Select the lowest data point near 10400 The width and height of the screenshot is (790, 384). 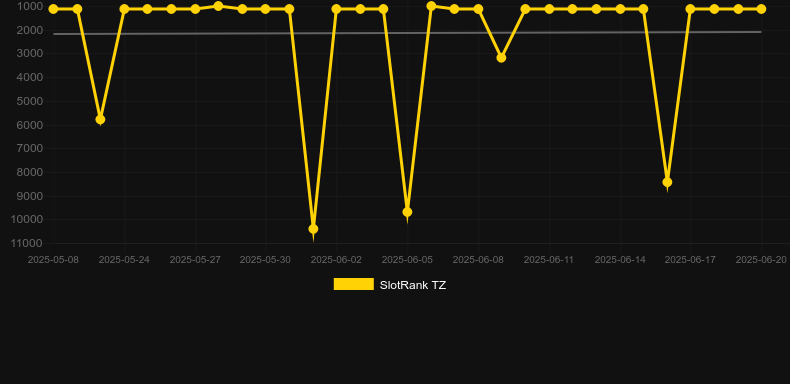(313, 229)
